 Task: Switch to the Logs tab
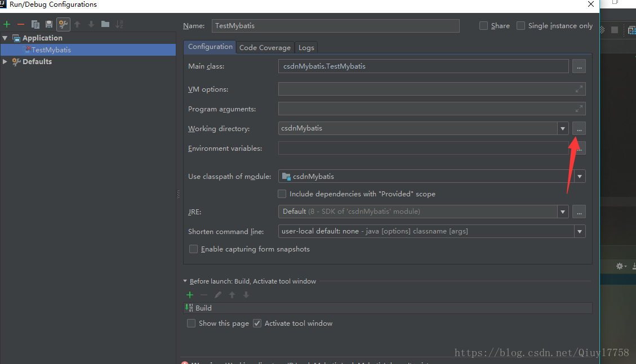click(x=306, y=47)
